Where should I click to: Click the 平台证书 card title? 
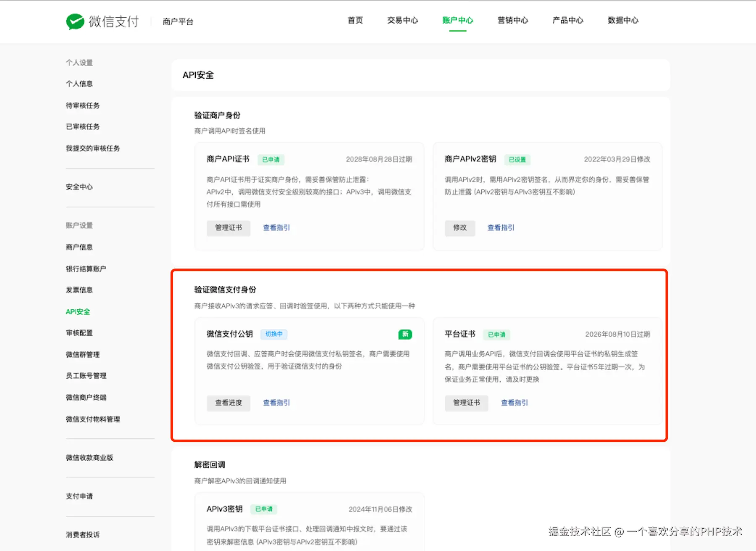pyautogui.click(x=460, y=334)
